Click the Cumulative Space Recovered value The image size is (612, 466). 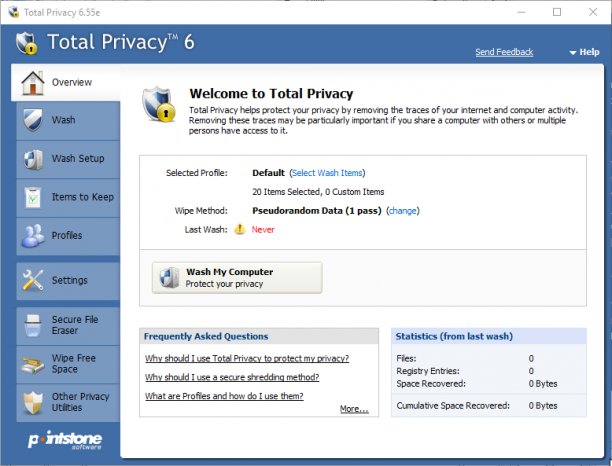click(x=543, y=406)
